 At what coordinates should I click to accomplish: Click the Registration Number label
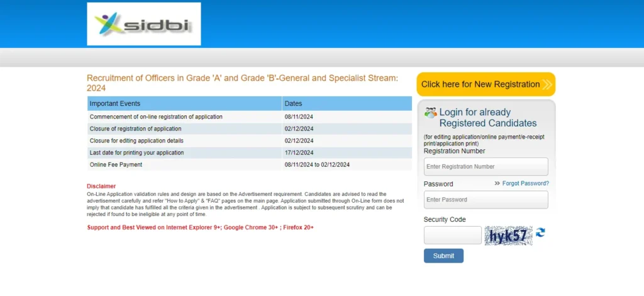pos(454,151)
